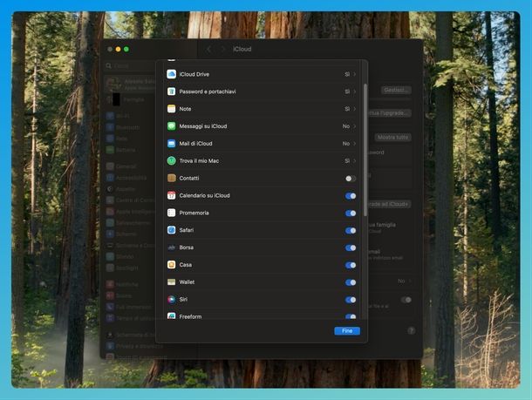Screen dimensions: 532x400
Task: Click the Promemoria list icon
Action: (171, 213)
